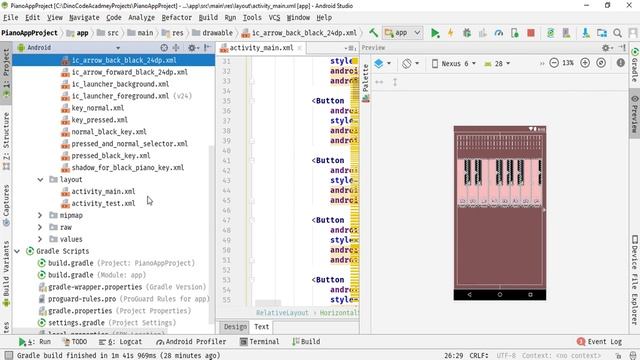
Task: Open the Navigate menu
Action: point(84,18)
